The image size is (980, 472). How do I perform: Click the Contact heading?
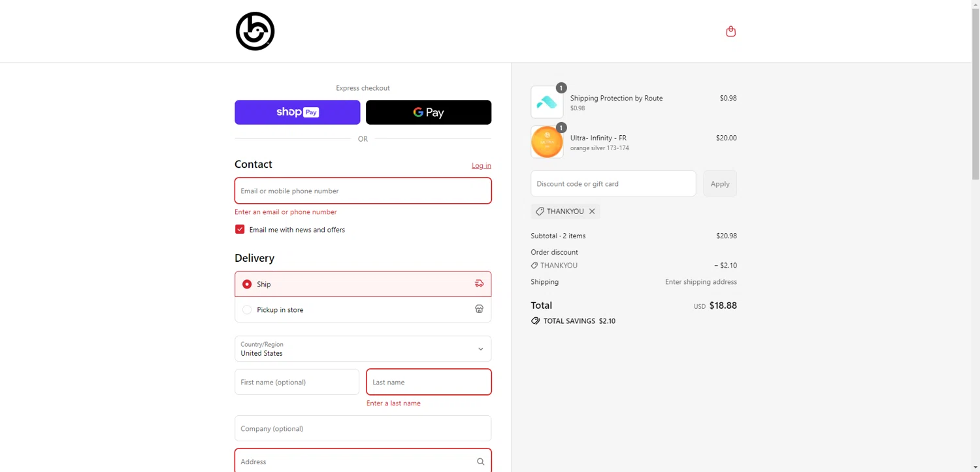pyautogui.click(x=253, y=165)
